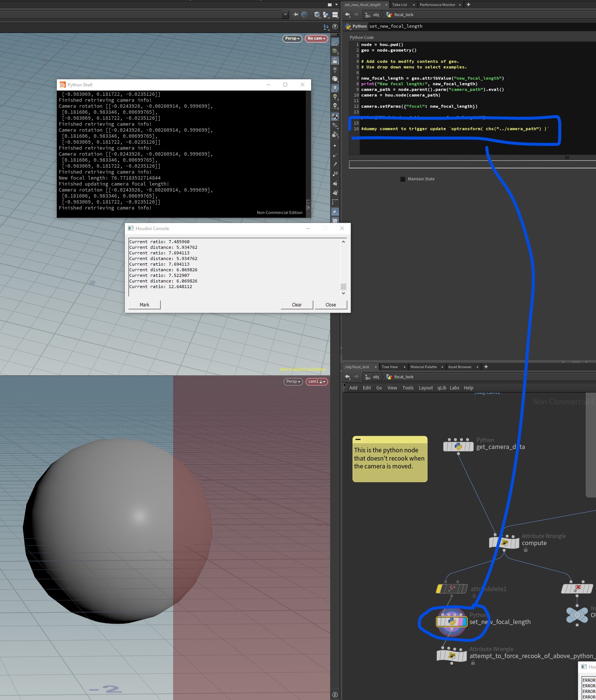Switch to the Performance Monitor tab
Viewport: 596px width, 700px height.
(x=437, y=4)
